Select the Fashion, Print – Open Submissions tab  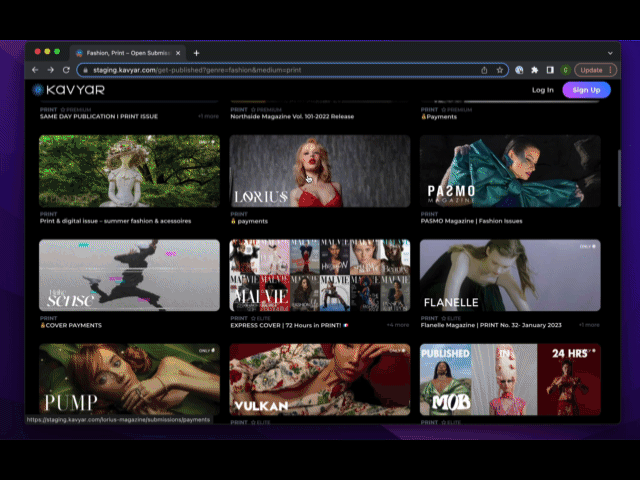128,53
